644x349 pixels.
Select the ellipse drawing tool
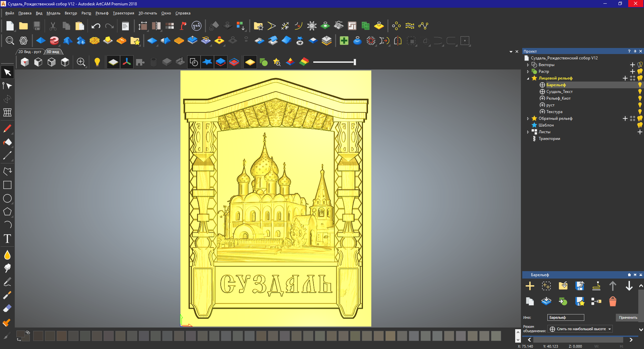click(7, 198)
